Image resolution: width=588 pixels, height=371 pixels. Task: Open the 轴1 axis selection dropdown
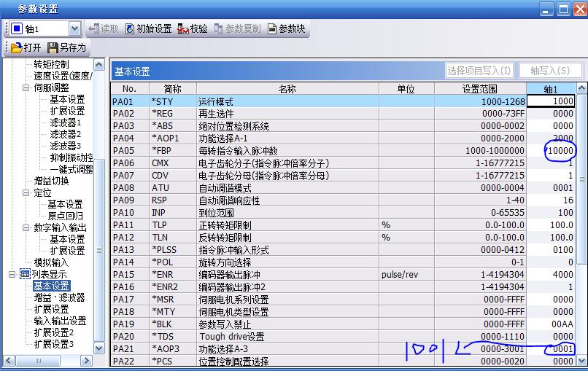tap(74, 29)
